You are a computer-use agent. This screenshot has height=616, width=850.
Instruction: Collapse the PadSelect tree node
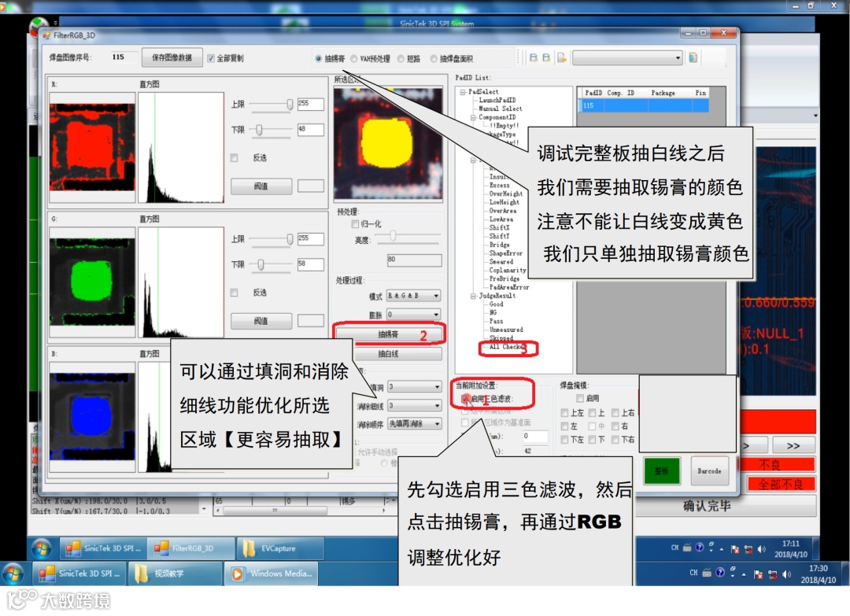coord(463,92)
